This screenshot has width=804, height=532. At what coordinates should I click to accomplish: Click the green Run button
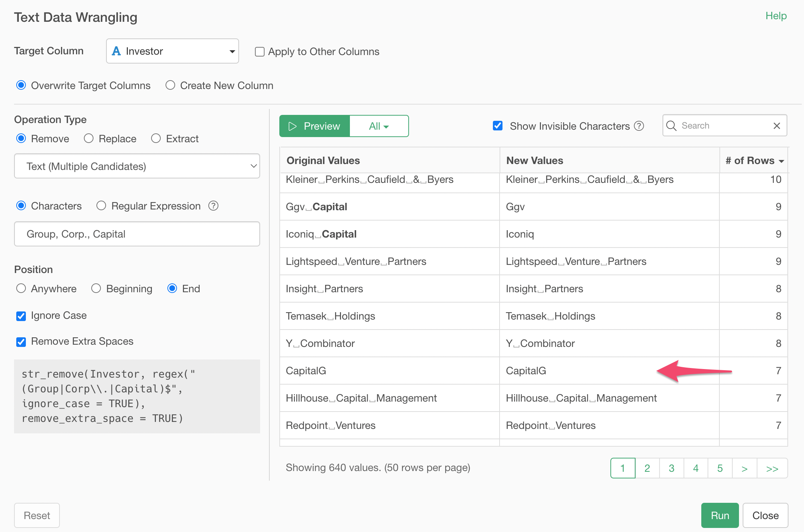click(720, 515)
